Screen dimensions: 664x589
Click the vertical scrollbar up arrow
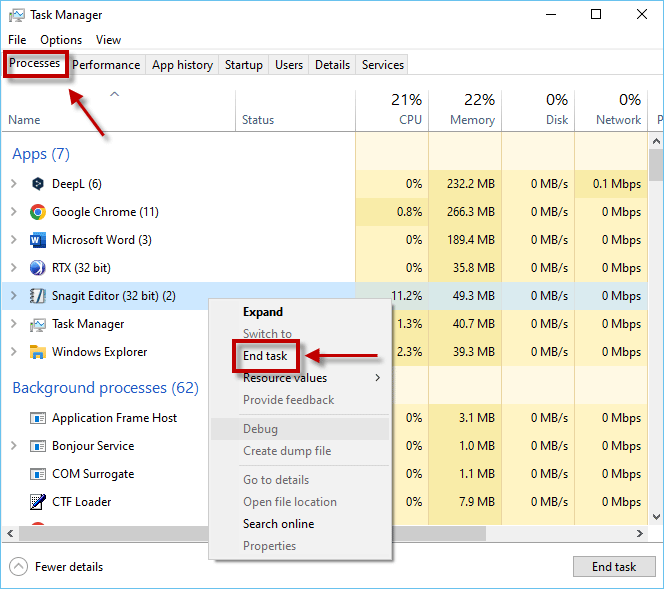click(x=656, y=141)
